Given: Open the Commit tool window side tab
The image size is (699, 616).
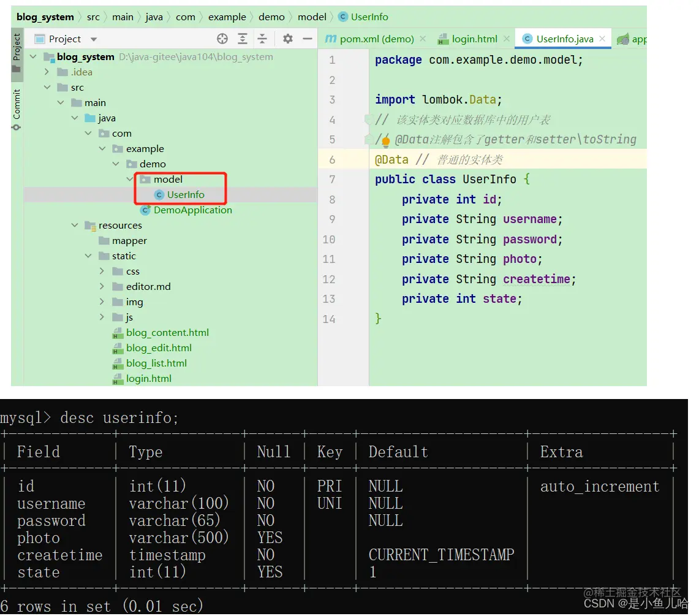Looking at the screenshot, I should [17, 109].
